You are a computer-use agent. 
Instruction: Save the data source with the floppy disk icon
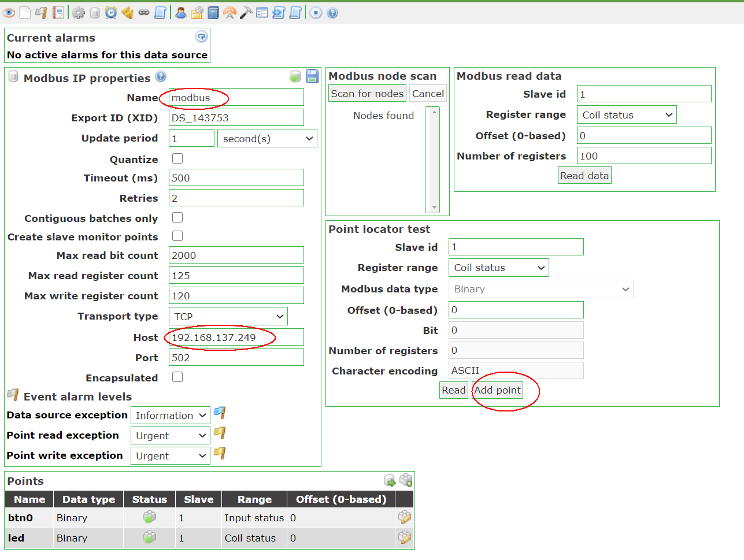point(312,76)
